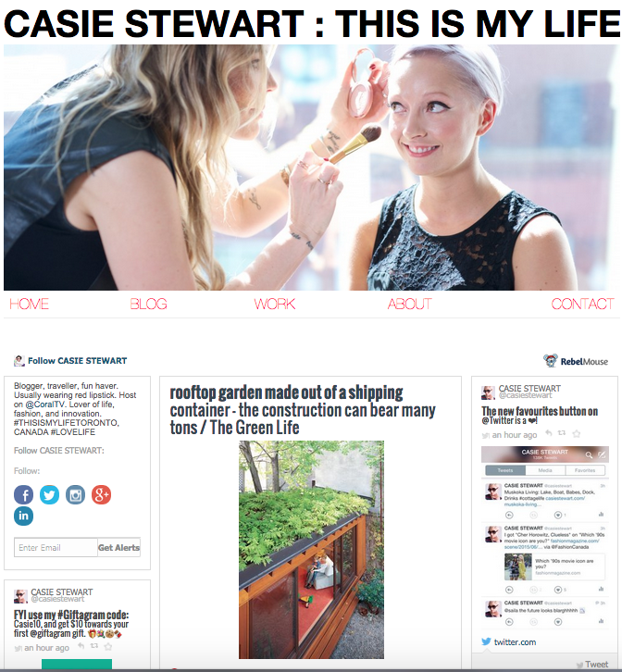The height and width of the screenshot is (672, 622).
Task: Open the Google Plus follow icon
Action: point(101,495)
